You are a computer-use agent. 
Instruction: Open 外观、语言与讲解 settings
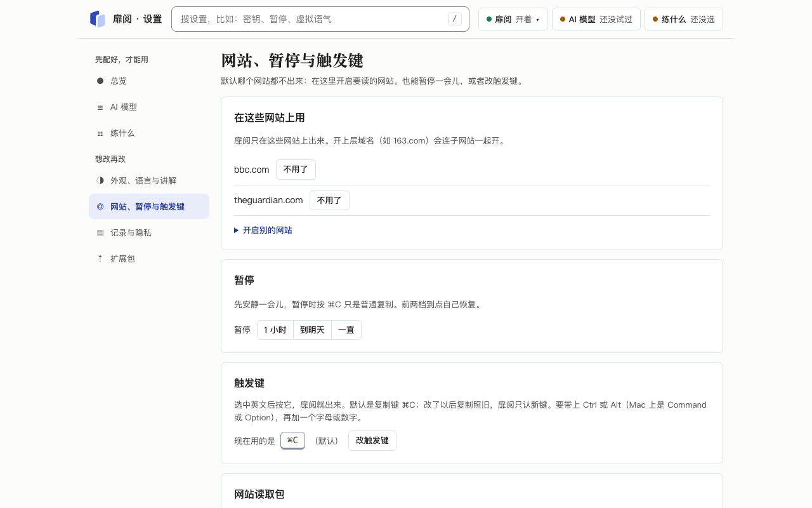(x=149, y=180)
